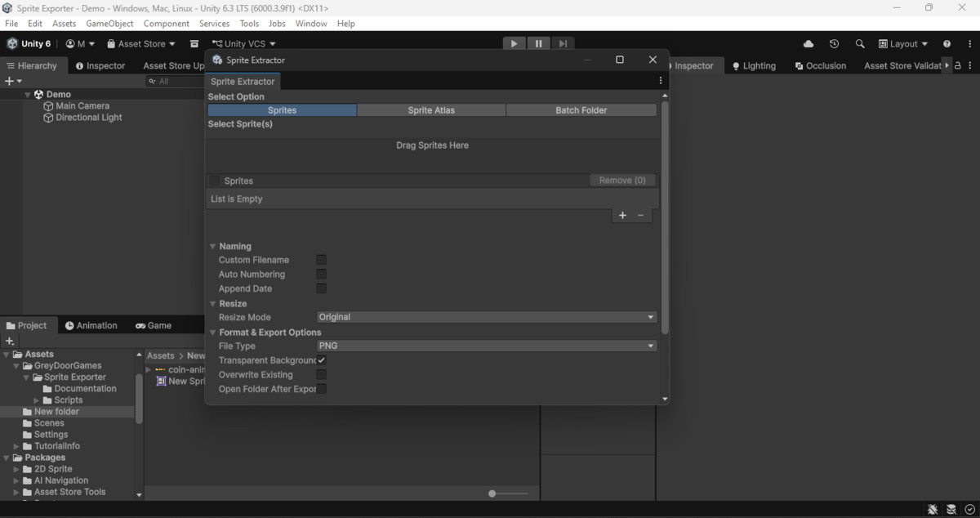Open the Hierarchy create plus dropdown
Image resolution: width=980 pixels, height=518 pixels.
(13, 81)
